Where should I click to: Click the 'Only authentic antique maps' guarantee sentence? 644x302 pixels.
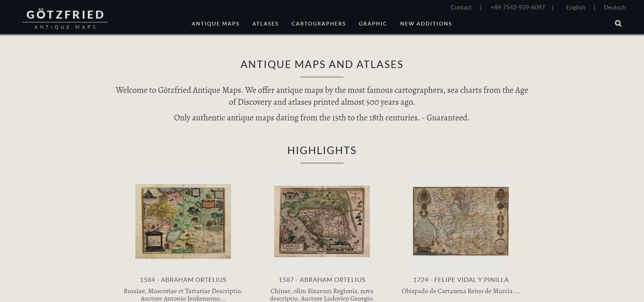pos(322,118)
